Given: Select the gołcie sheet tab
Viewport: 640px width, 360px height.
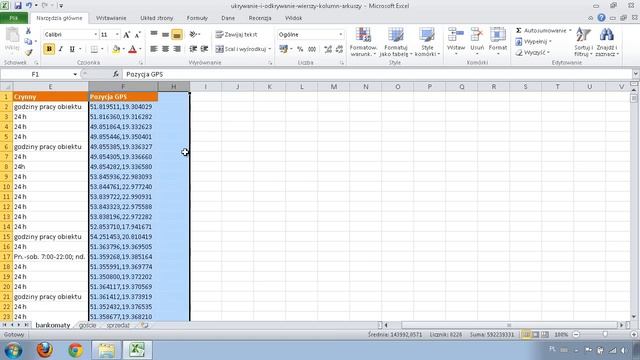Looking at the screenshot, I should 87,325.
